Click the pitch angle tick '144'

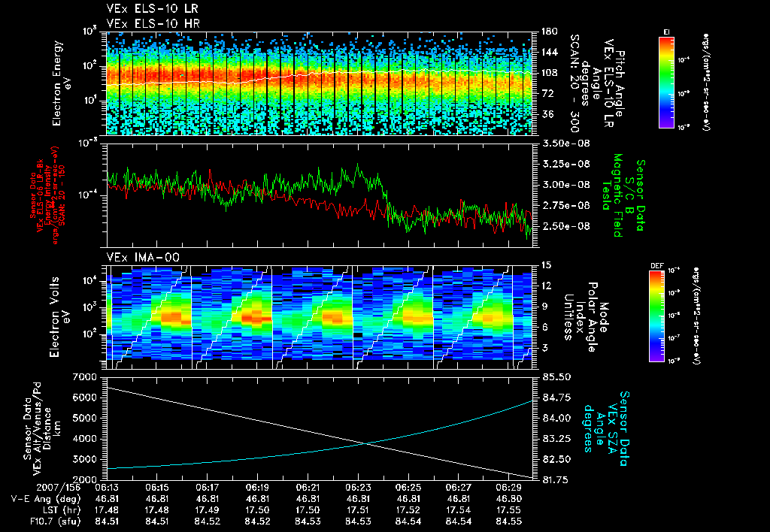point(549,52)
